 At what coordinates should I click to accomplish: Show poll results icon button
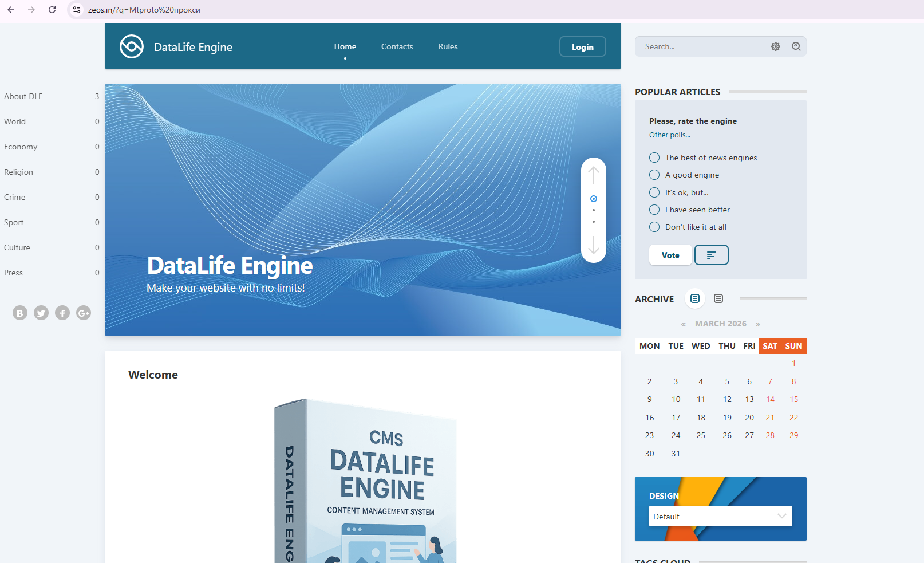coord(712,255)
